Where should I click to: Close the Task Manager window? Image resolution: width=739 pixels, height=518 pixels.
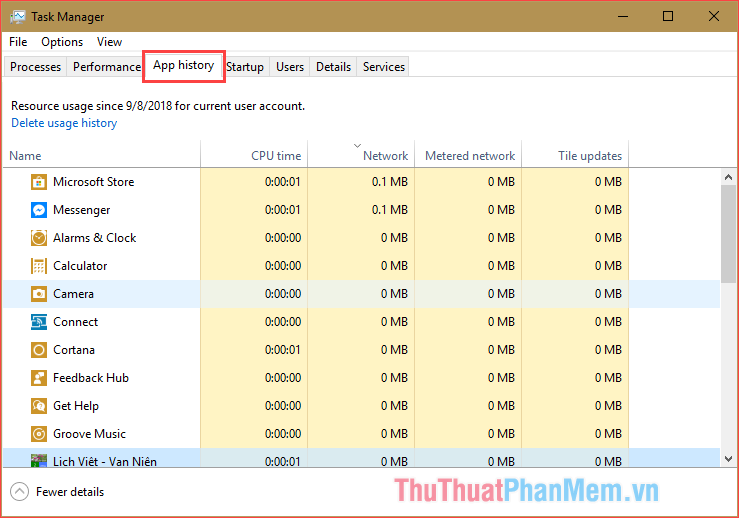(x=714, y=16)
